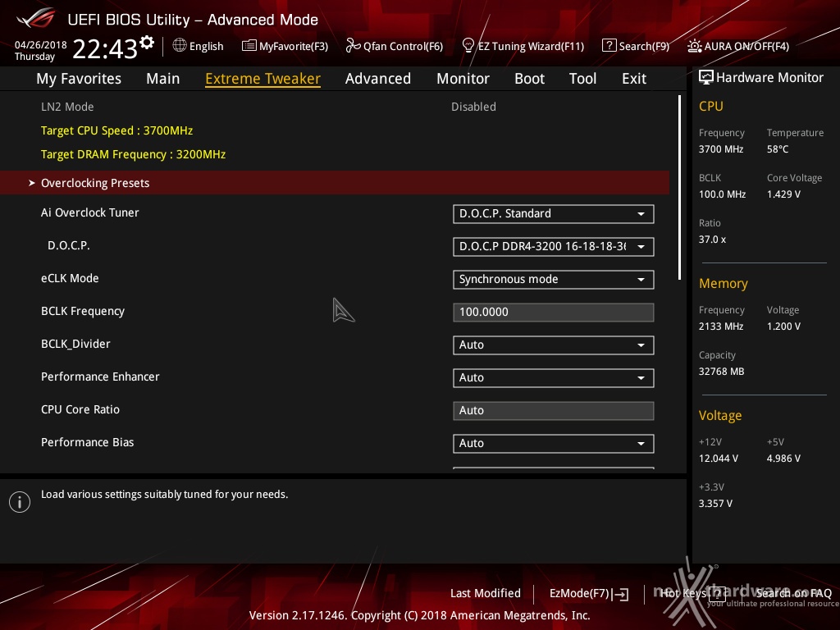This screenshot has height=630, width=840.
Task: Click the +12V 12.044 V reading
Action: [719, 458]
